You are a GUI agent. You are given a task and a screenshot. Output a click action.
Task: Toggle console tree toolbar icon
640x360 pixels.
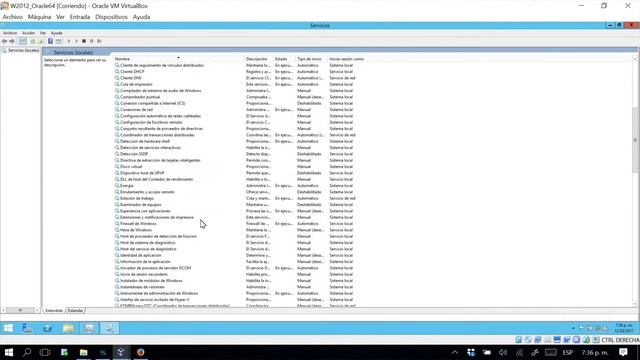pos(22,41)
